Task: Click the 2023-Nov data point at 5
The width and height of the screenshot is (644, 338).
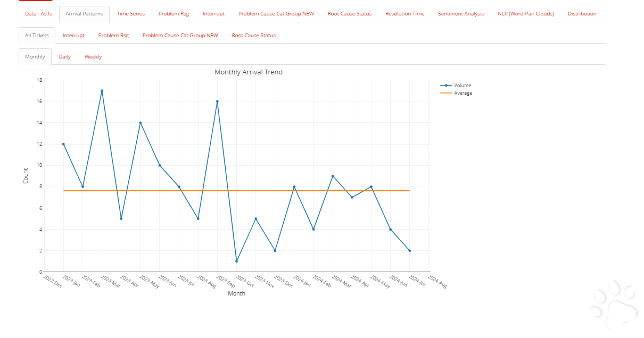Action: 255,218
